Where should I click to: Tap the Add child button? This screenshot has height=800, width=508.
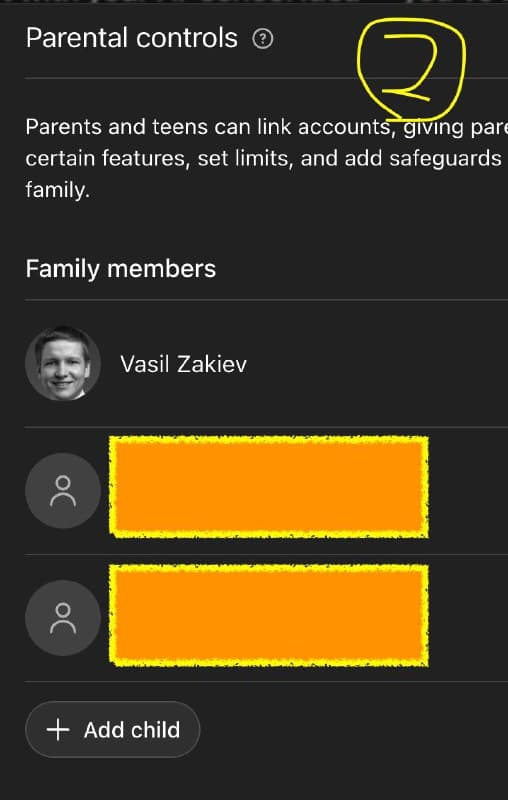tap(113, 730)
